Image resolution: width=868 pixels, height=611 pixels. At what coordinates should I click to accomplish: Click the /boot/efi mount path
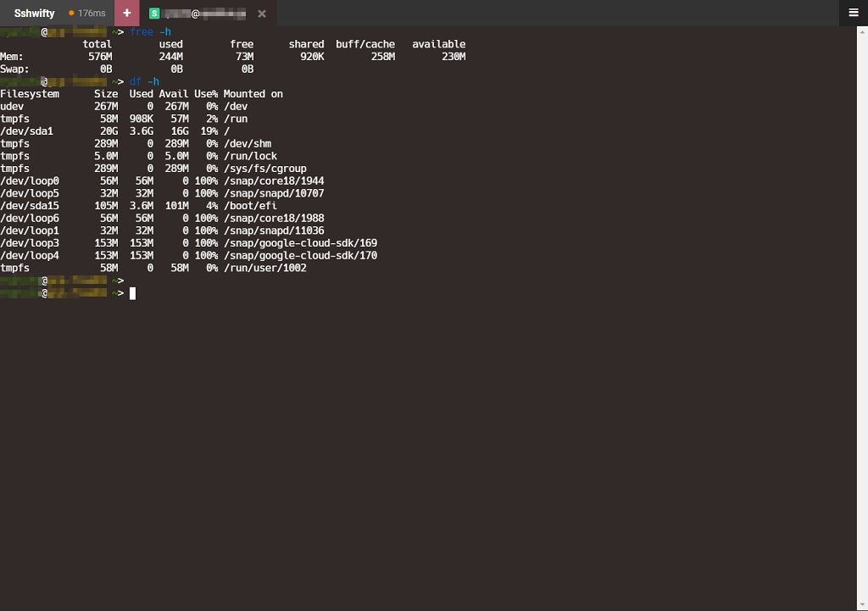tap(250, 206)
